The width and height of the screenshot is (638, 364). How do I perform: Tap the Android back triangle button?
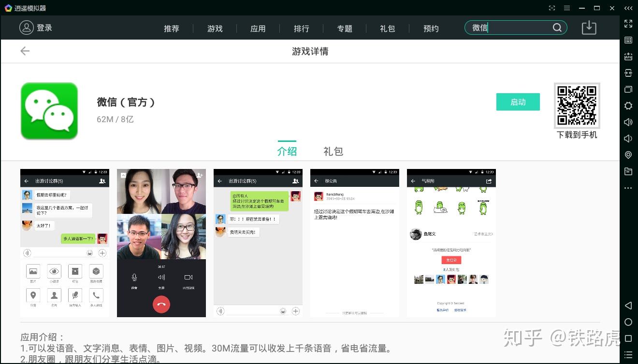628,306
